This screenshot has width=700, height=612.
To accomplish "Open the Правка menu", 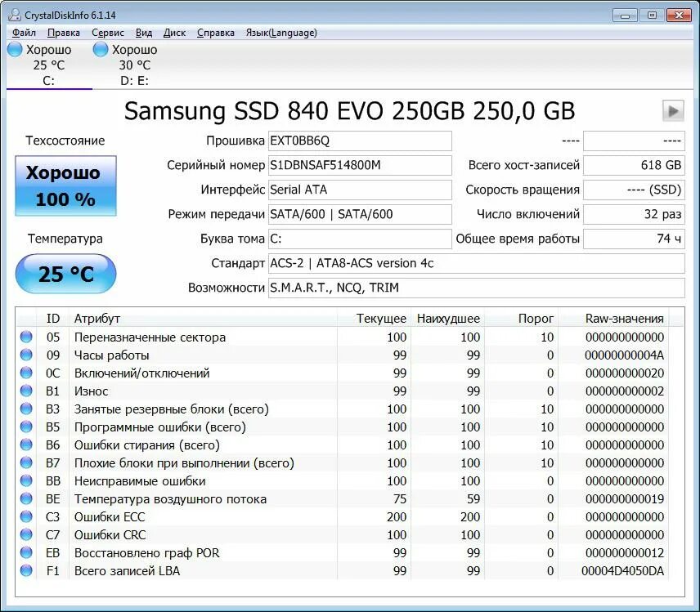I will tap(64, 33).
